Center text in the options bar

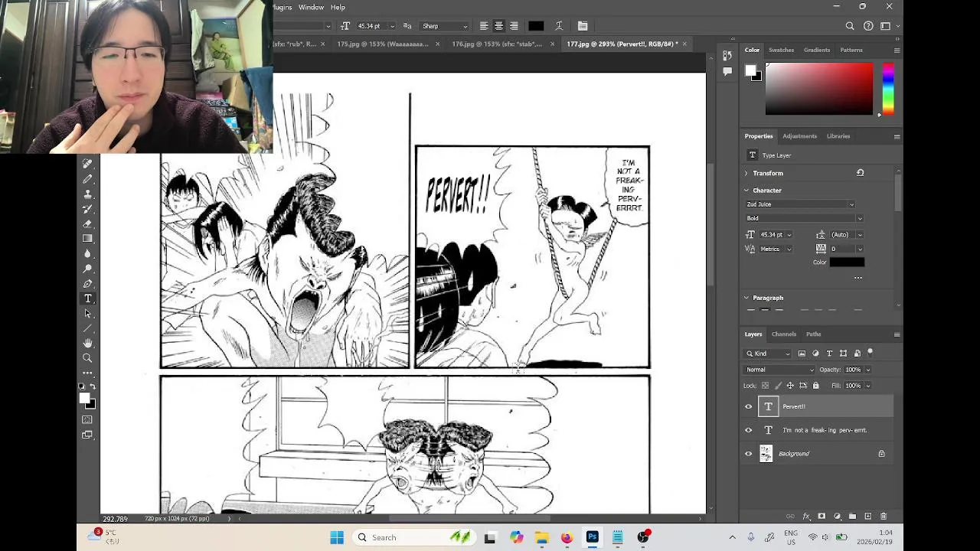[x=498, y=26]
